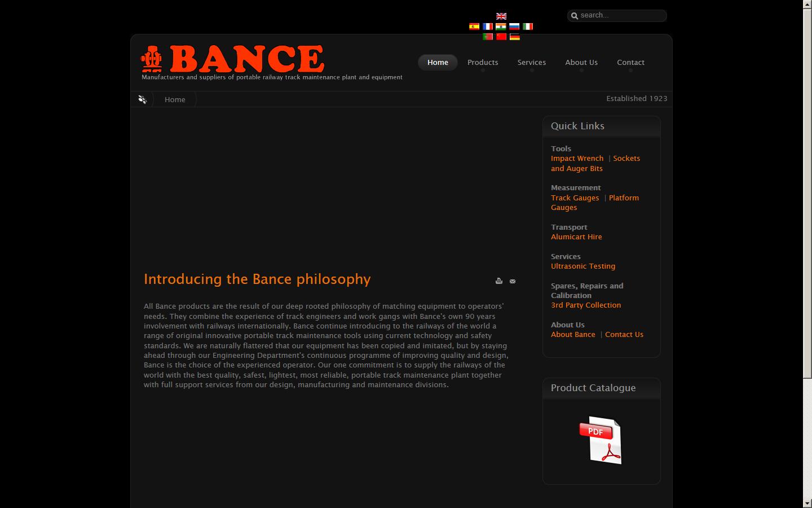Choose the French flag language option
The width and height of the screenshot is (812, 508).
point(487,26)
